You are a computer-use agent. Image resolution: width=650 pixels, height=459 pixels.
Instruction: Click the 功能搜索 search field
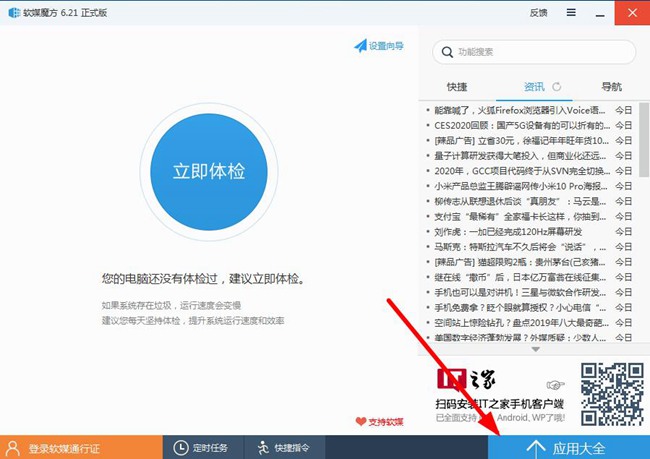point(534,52)
